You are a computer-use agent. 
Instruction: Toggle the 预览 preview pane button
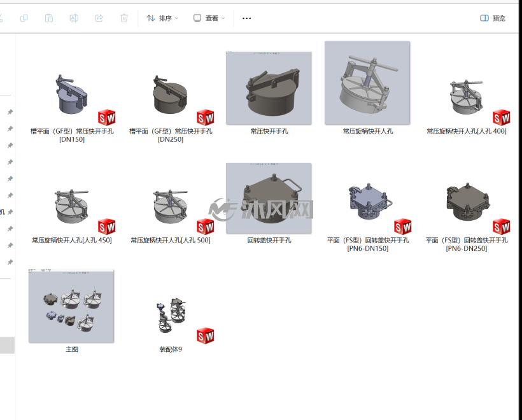[493, 18]
